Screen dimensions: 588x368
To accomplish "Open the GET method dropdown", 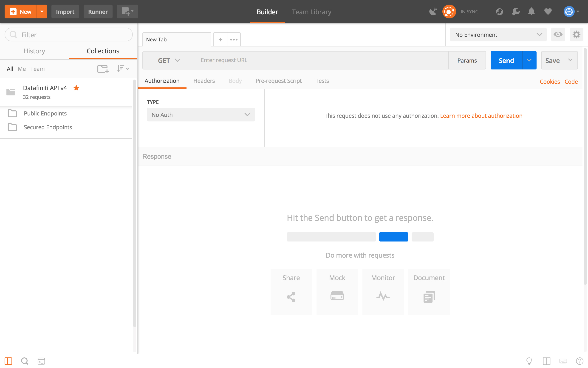I will (169, 60).
